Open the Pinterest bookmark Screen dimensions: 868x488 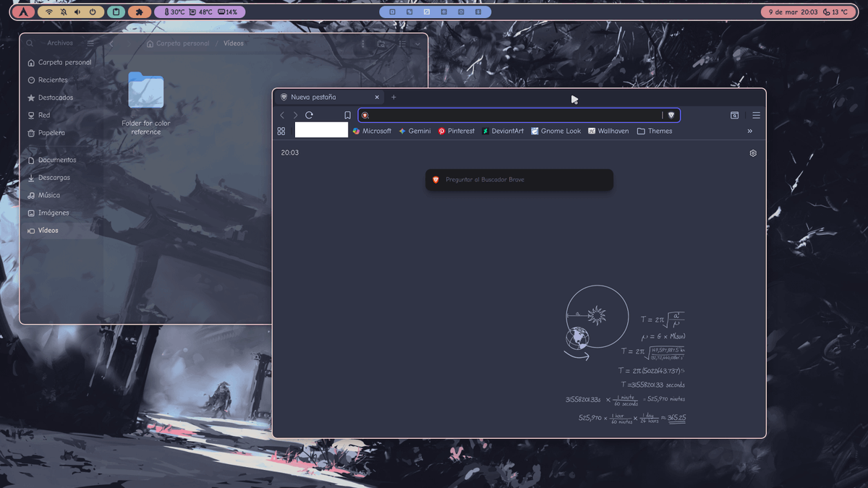pos(456,131)
